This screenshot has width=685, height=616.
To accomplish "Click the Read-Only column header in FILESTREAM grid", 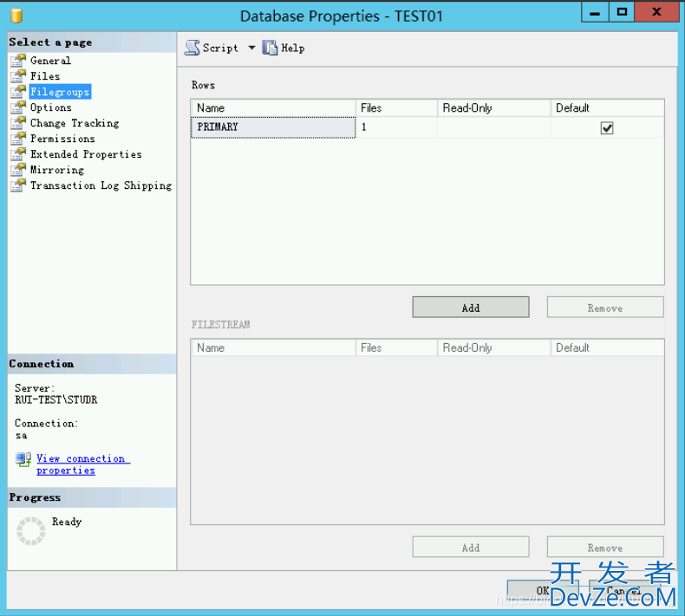I will point(493,347).
